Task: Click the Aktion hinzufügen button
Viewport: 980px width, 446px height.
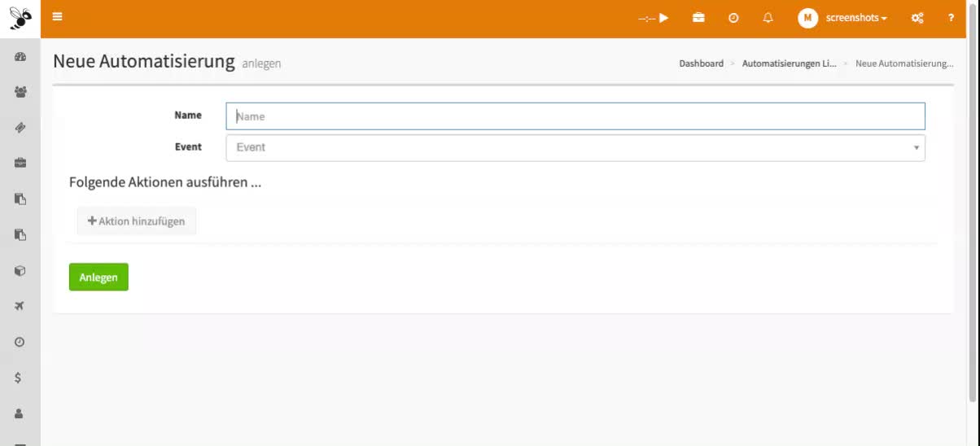Action: point(137,221)
